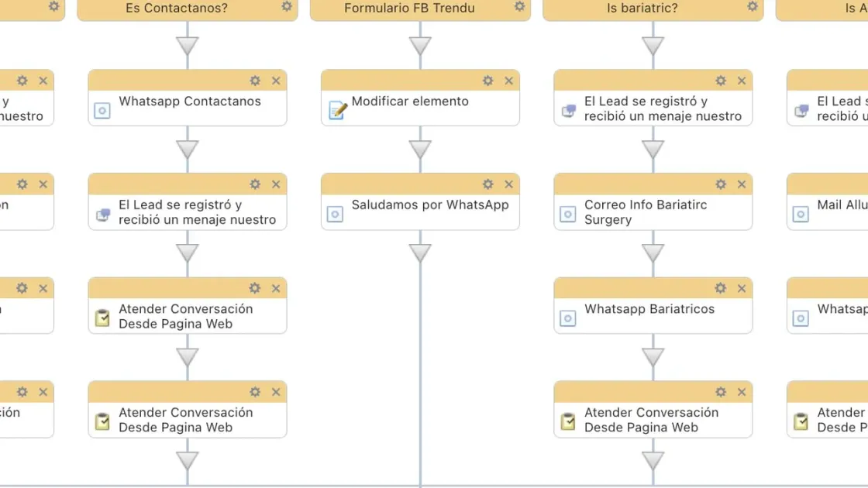The height and width of the screenshot is (488, 868).
Task: Click the "Formulario FB Trendu" condition title
Action: point(410,9)
